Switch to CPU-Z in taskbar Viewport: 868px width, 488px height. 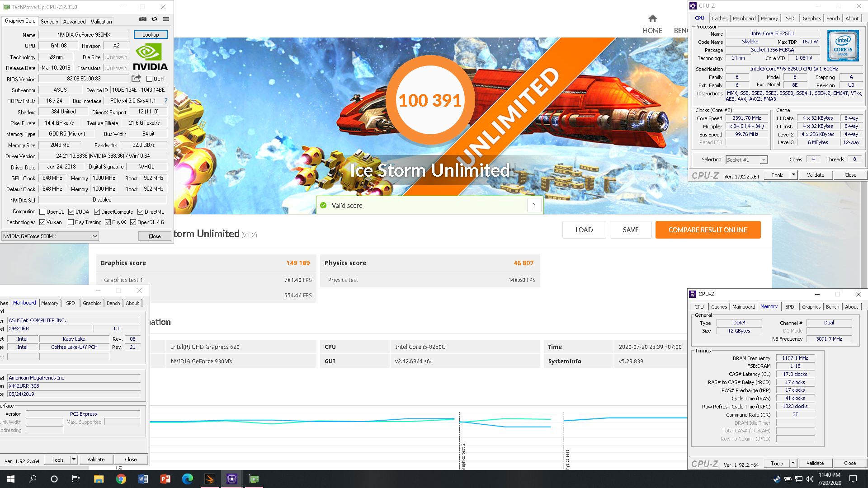click(x=232, y=479)
